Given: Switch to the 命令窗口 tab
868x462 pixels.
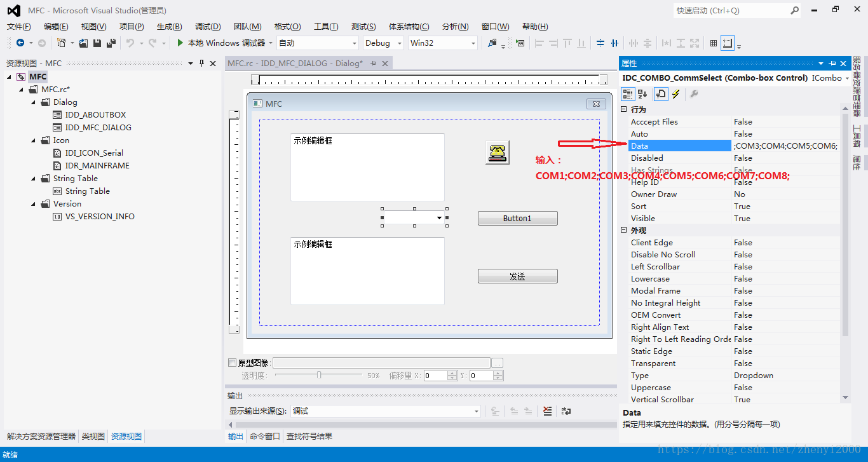Looking at the screenshot, I should 265,436.
